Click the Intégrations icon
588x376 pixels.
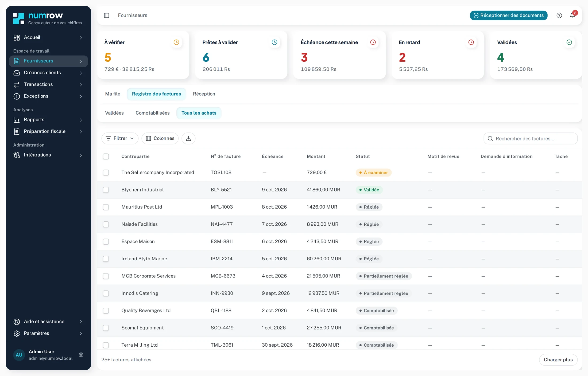tap(17, 155)
